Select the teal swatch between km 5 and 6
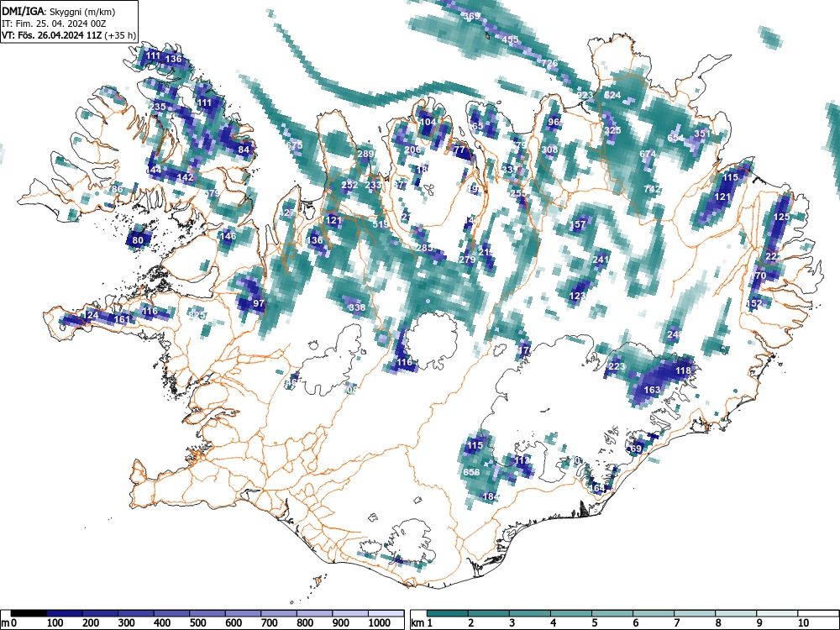The image size is (840, 630). coord(612,613)
